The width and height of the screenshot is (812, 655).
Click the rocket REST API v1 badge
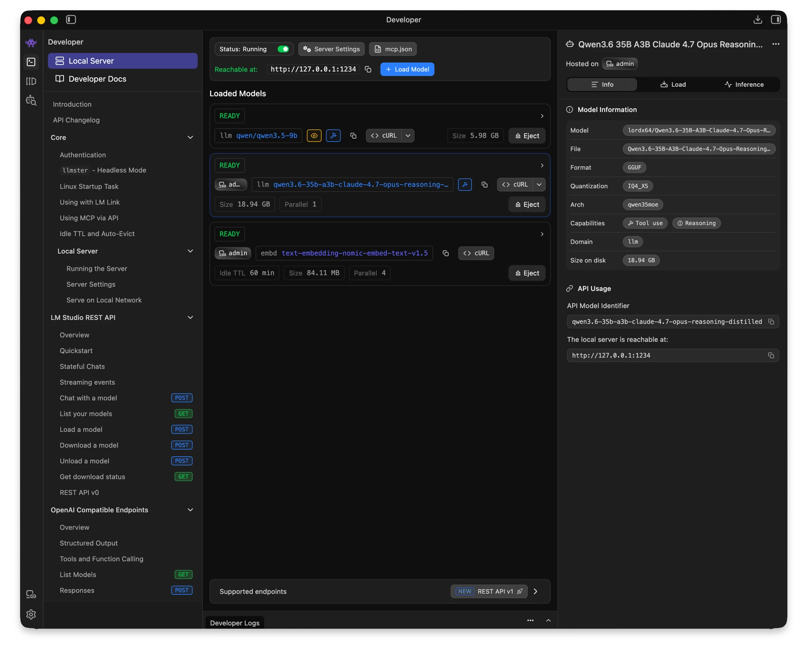[489, 591]
